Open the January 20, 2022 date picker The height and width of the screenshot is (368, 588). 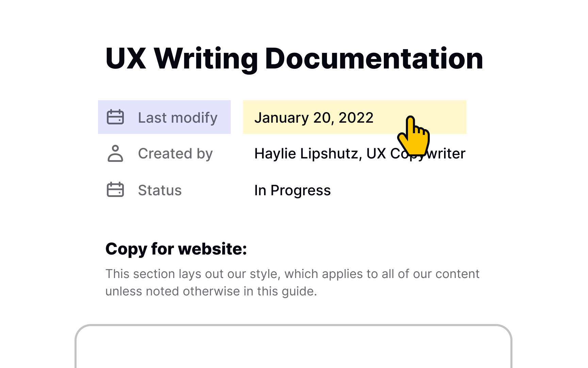click(314, 117)
